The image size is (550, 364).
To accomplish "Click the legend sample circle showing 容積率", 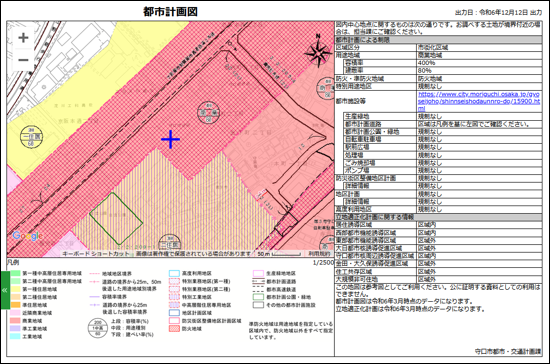I will click(x=98, y=328).
